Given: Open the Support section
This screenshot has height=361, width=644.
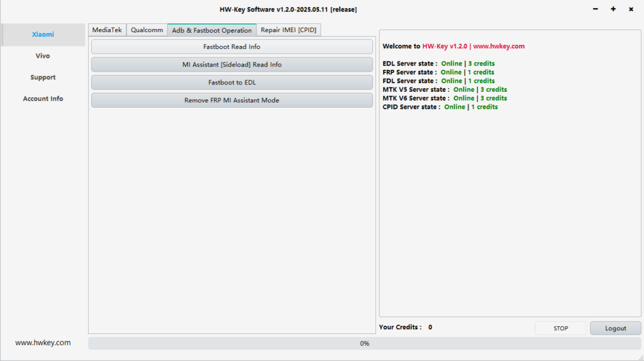Looking at the screenshot, I should pyautogui.click(x=43, y=77).
